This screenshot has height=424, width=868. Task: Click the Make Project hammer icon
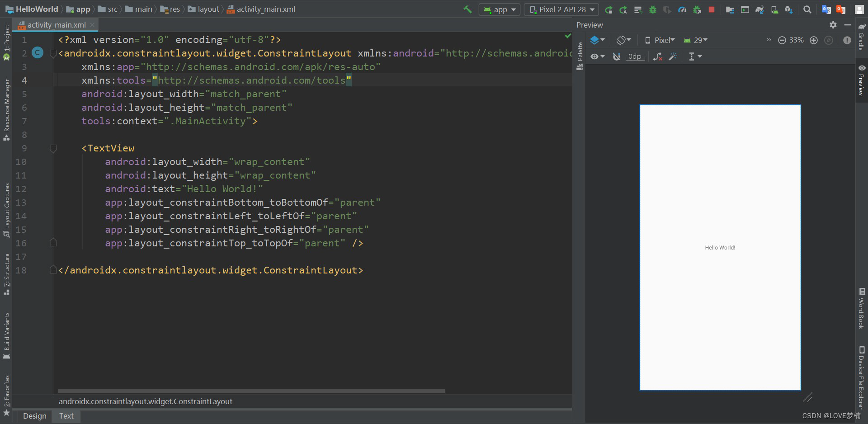(x=467, y=9)
